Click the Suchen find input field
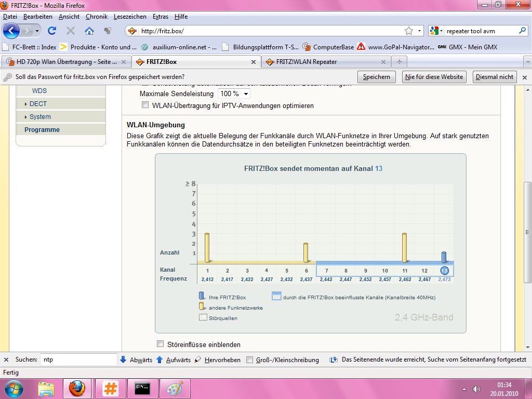 (78, 360)
